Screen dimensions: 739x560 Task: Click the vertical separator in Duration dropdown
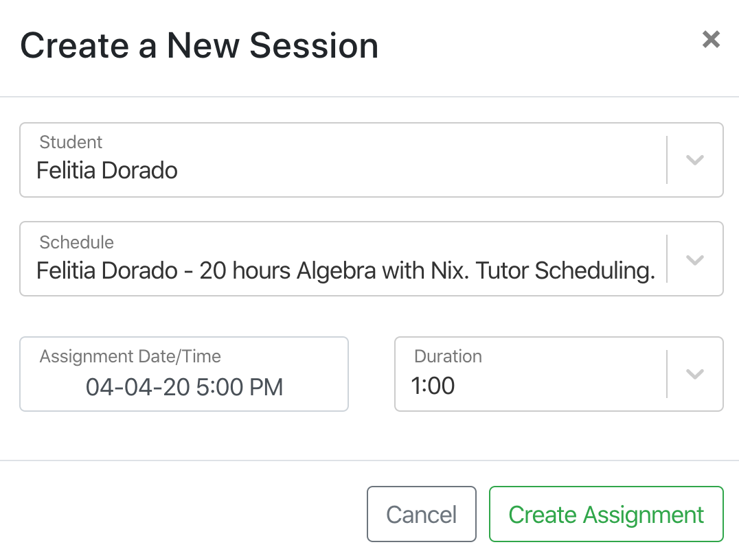[x=667, y=374]
